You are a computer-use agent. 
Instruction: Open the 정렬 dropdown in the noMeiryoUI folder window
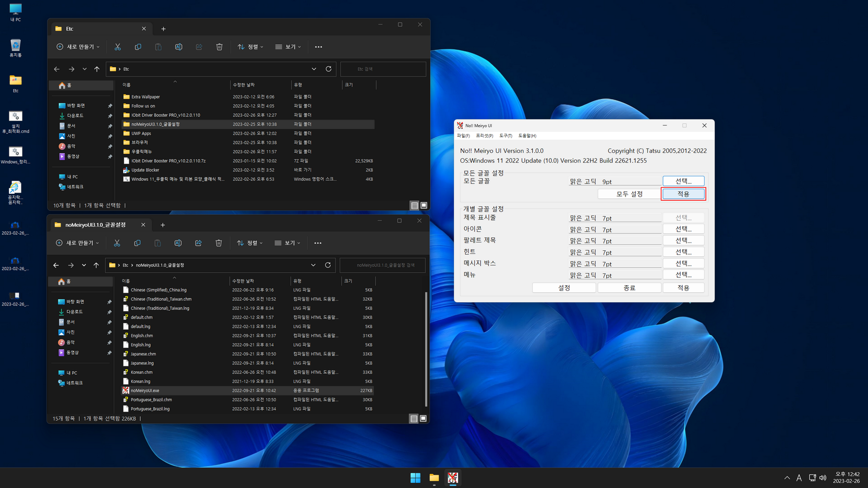[x=250, y=243]
